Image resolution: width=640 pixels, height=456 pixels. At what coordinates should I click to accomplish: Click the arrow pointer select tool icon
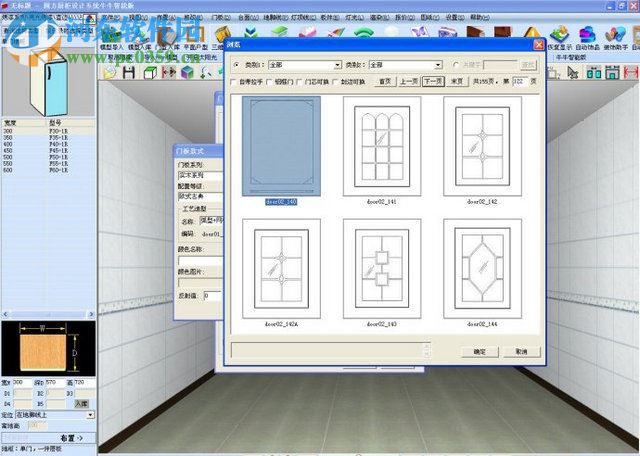pyautogui.click(x=573, y=73)
